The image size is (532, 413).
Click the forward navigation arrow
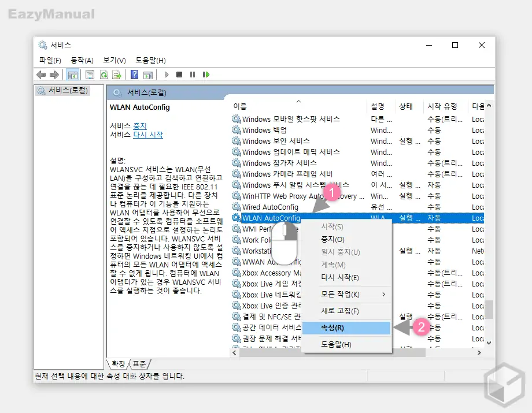click(x=54, y=74)
